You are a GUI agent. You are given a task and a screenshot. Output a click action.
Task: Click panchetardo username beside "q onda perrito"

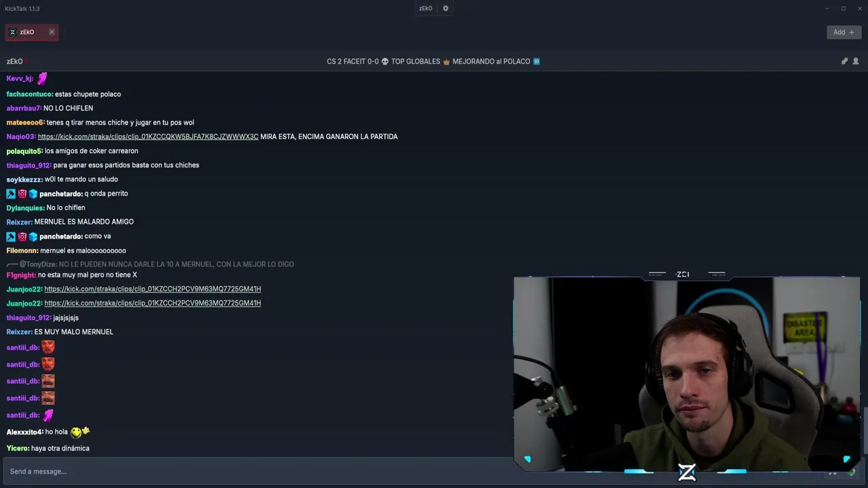61,194
